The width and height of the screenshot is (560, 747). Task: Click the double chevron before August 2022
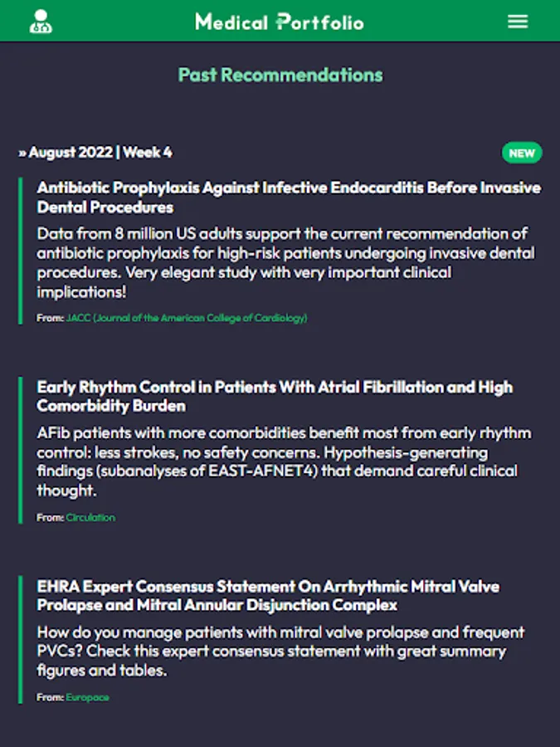point(22,153)
